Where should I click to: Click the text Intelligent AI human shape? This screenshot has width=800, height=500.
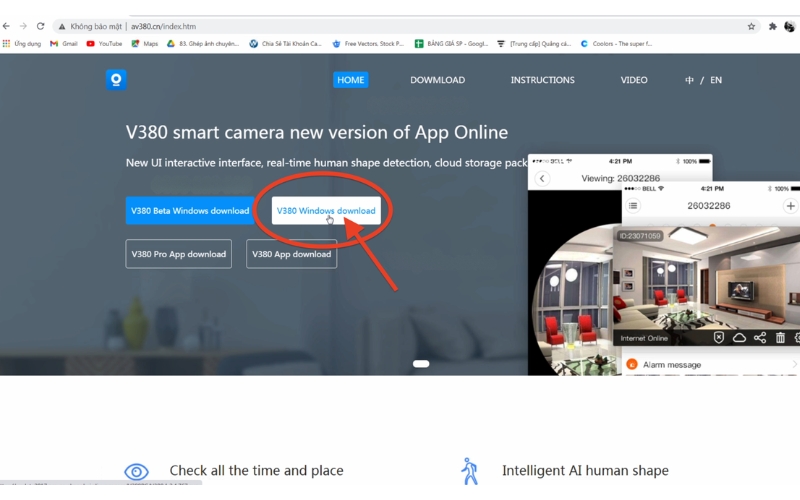coord(585,470)
